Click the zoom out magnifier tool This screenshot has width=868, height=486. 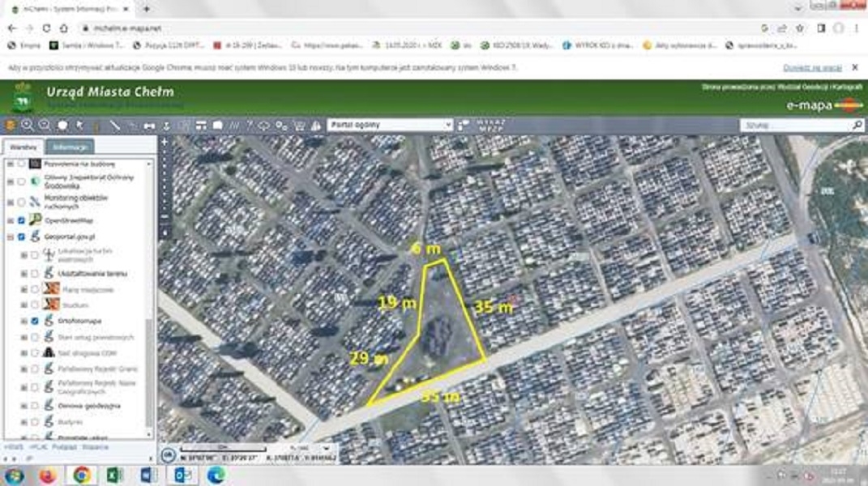pyautogui.click(x=45, y=125)
